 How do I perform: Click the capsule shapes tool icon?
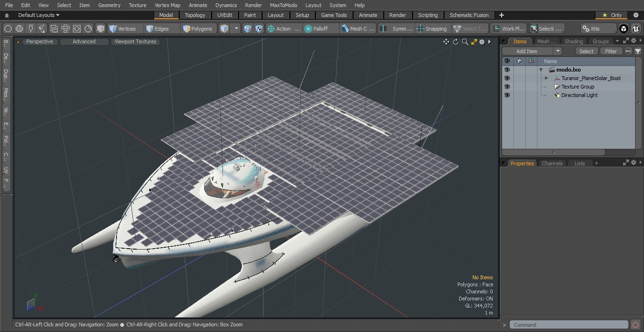tap(54, 29)
